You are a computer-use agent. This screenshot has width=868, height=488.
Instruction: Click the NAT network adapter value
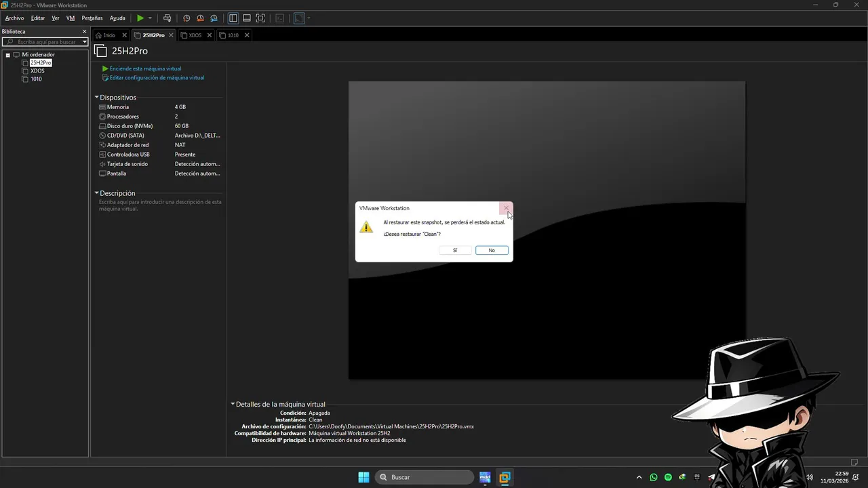click(x=180, y=145)
